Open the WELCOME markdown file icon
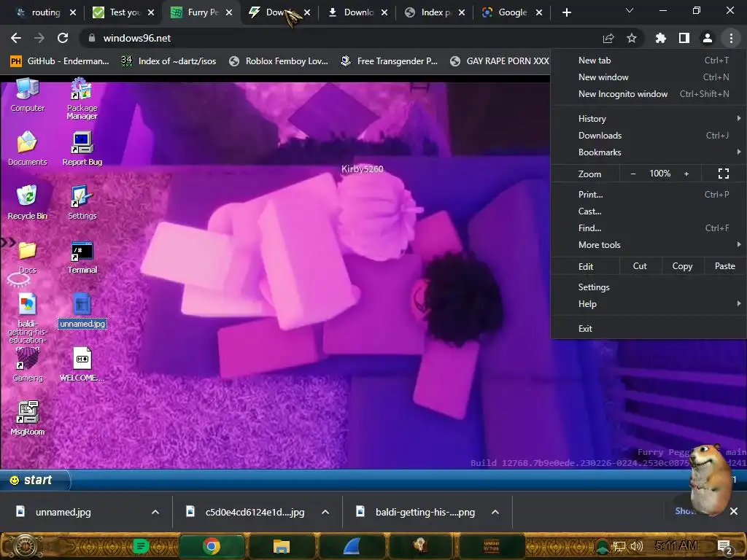747x560 pixels. tap(82, 365)
